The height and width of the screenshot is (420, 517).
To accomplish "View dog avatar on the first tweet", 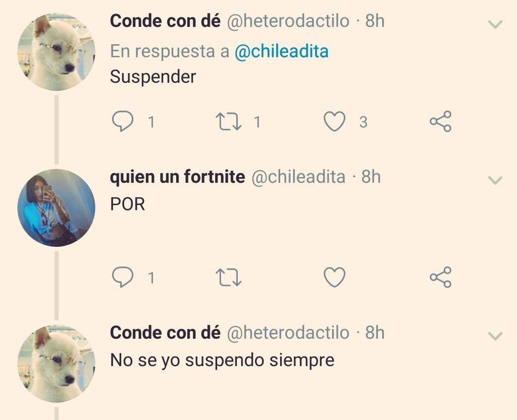I will tap(57, 52).
